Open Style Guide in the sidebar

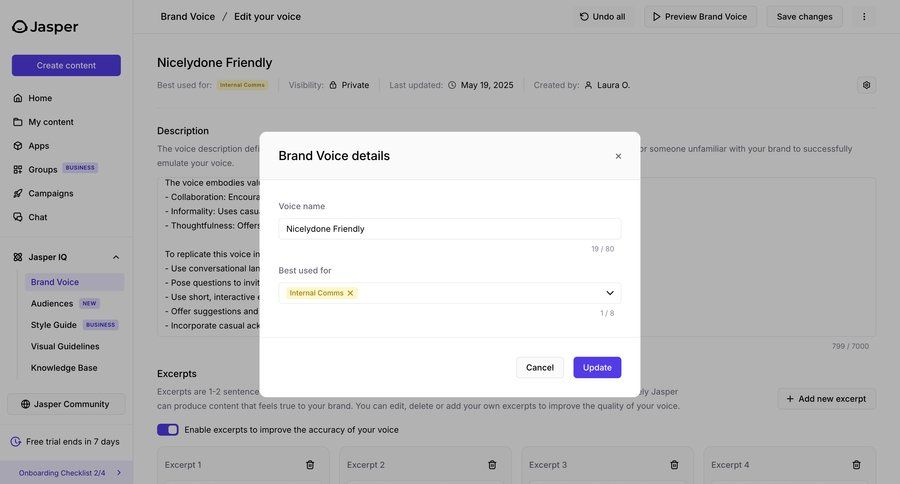pyautogui.click(x=54, y=325)
